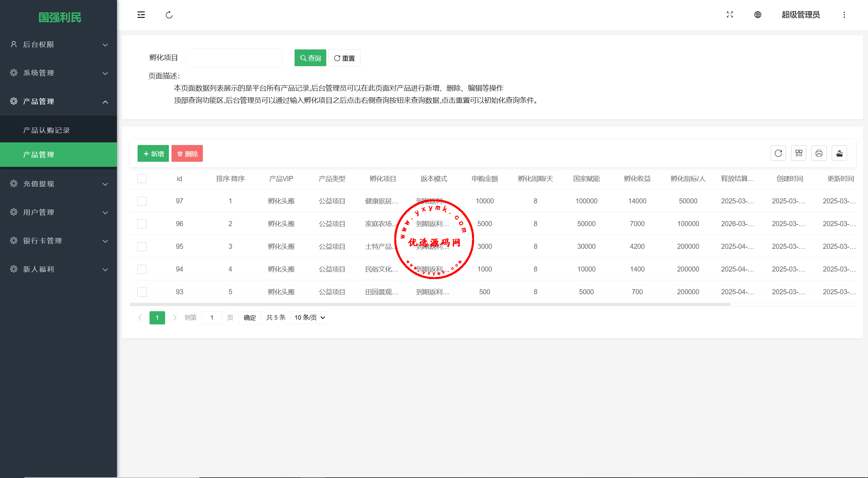This screenshot has height=478, width=868.
Task: Click the gear icon beside 充值提现
Action: (x=14, y=183)
